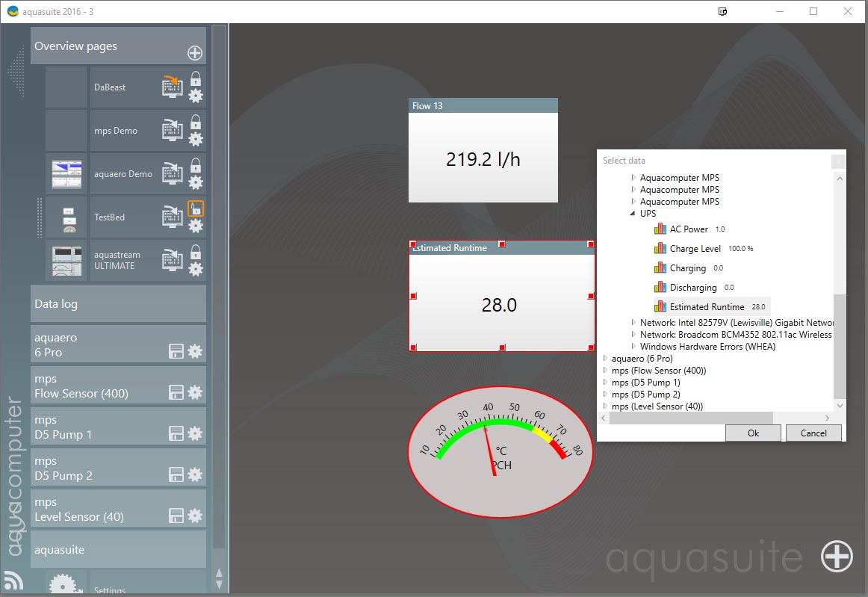This screenshot has height=597, width=868.
Task: Open settings gear for aquaero Demo page
Action: (x=195, y=182)
